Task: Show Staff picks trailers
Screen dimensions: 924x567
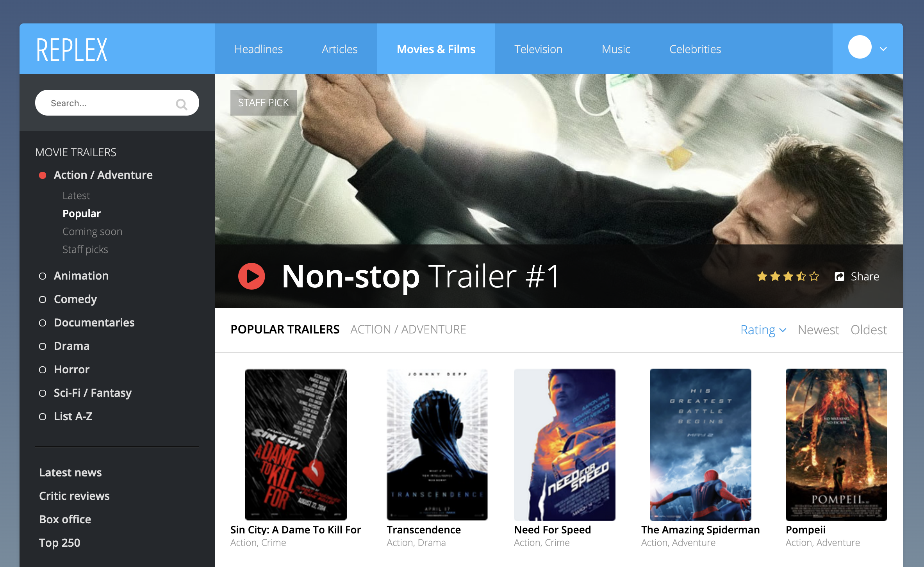Action: pyautogui.click(x=85, y=250)
